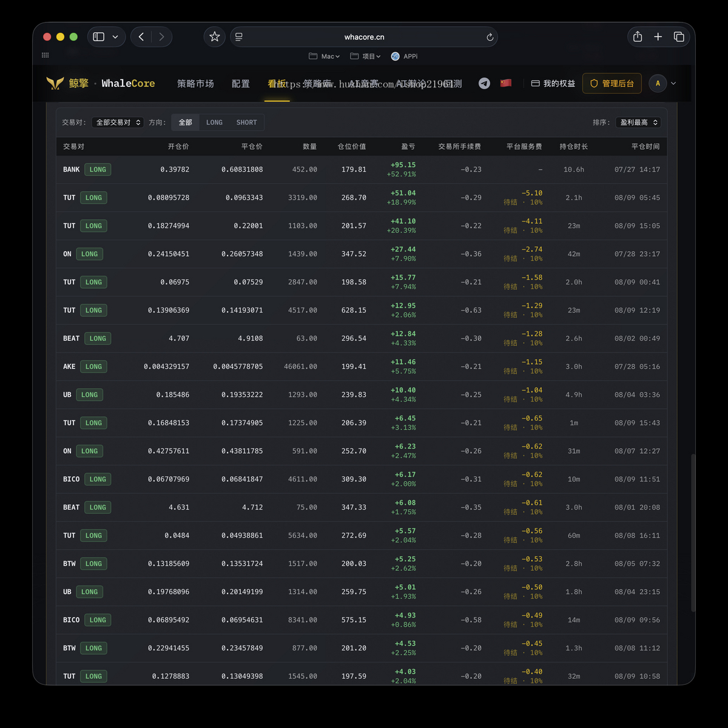Switch to the 看板 nav tab
Screen dimensions: 728x728
pos(277,84)
